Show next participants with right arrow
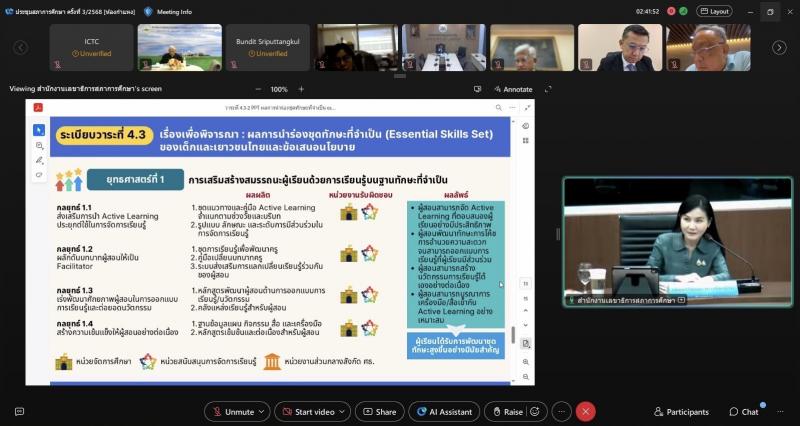This screenshot has height=426, width=800. pos(779,47)
